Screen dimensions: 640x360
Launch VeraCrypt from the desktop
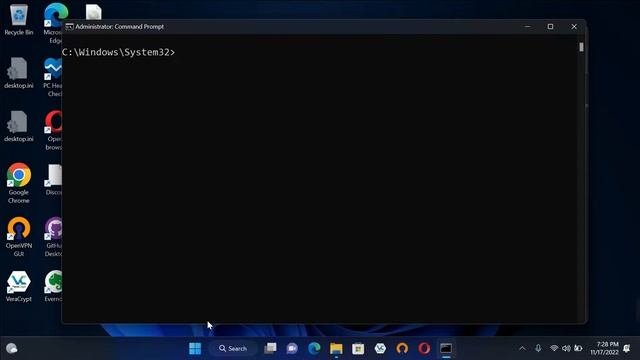pos(18,286)
